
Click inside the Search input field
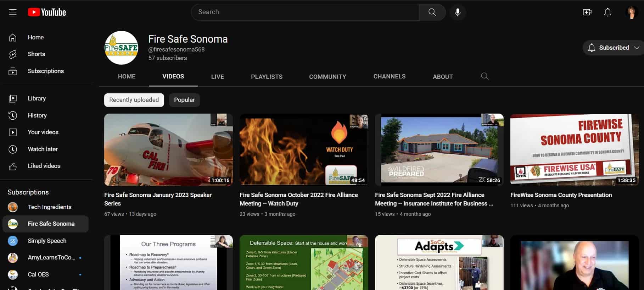pos(305,12)
